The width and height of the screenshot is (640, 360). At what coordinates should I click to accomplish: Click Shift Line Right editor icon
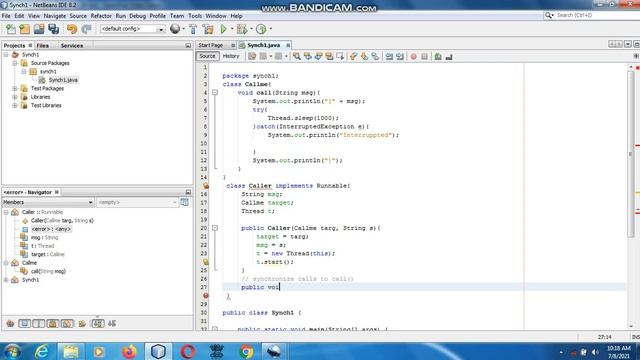(x=400, y=56)
